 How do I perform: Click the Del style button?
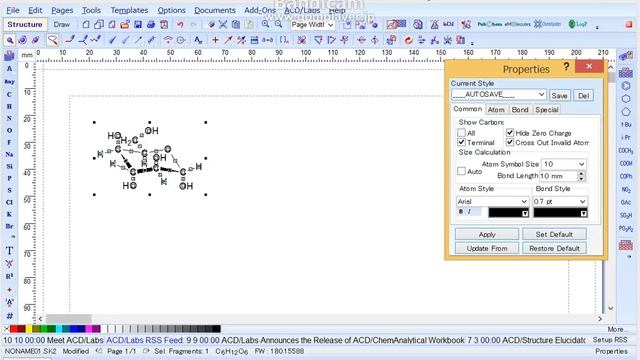(583, 96)
